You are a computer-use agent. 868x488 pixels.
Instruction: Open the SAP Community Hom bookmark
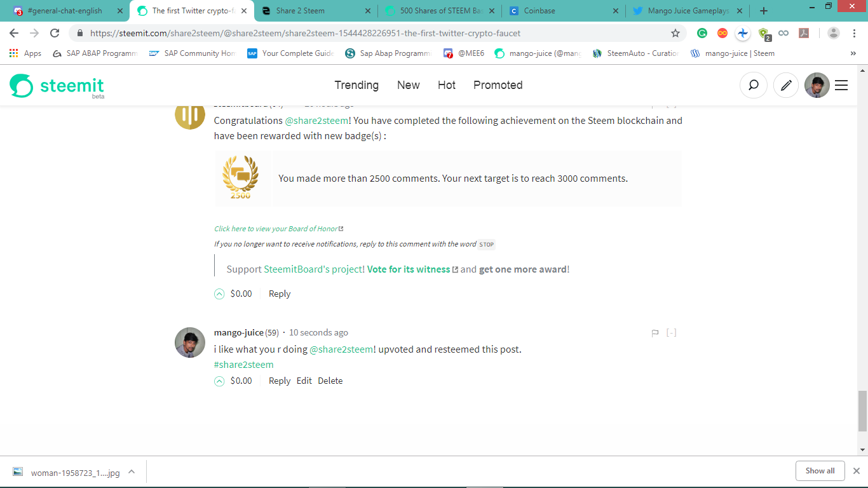click(193, 53)
